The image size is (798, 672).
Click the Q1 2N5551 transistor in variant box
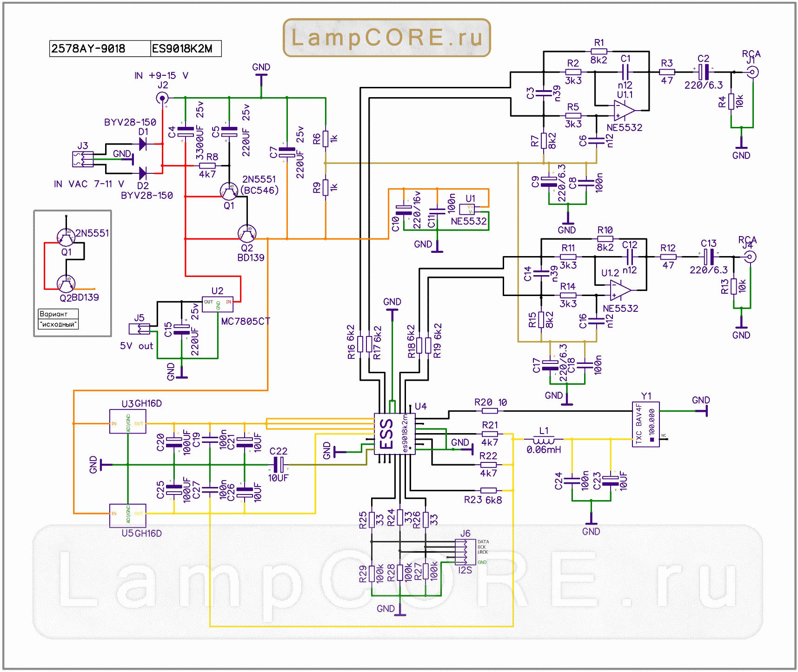(66, 237)
